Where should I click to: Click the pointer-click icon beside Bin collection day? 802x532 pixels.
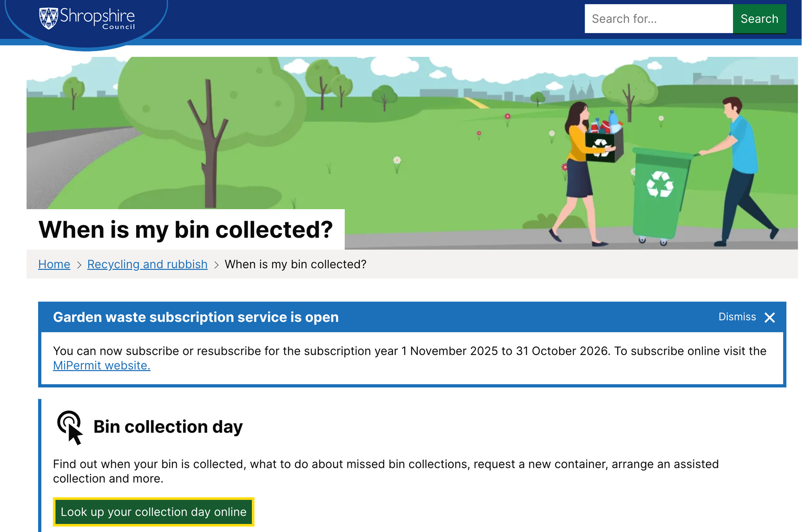coord(70,427)
